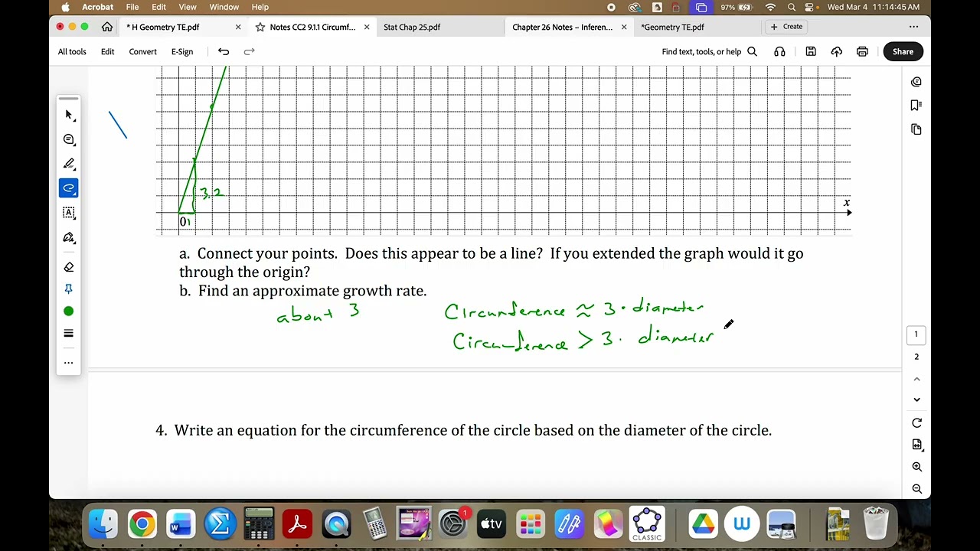Screen dimensions: 980x551
Task: Select the eraser tool
Action: pos(69,267)
